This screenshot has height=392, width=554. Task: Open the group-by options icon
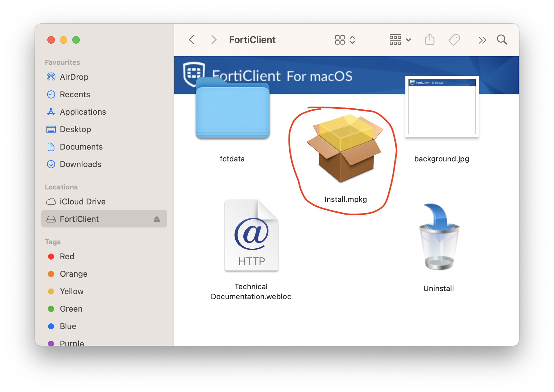395,40
